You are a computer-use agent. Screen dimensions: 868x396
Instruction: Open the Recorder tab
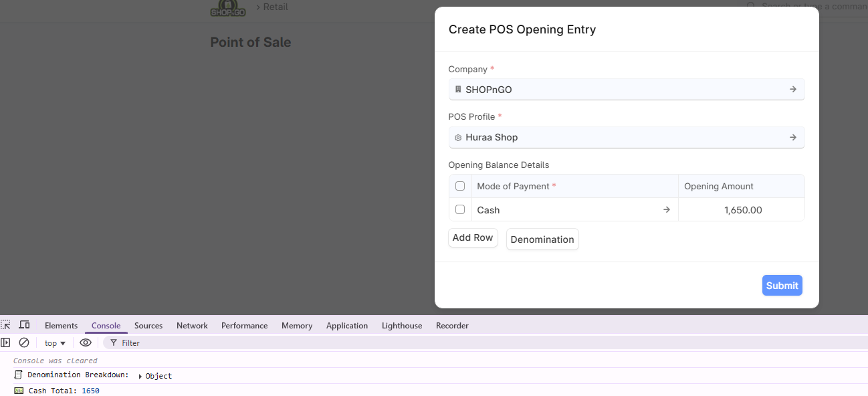[452, 326]
